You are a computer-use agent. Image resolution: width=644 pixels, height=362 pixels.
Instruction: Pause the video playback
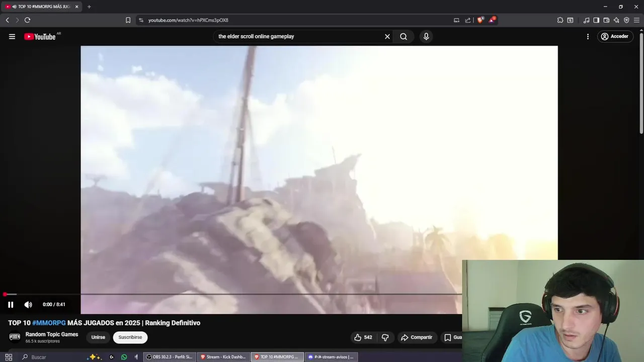point(11,304)
